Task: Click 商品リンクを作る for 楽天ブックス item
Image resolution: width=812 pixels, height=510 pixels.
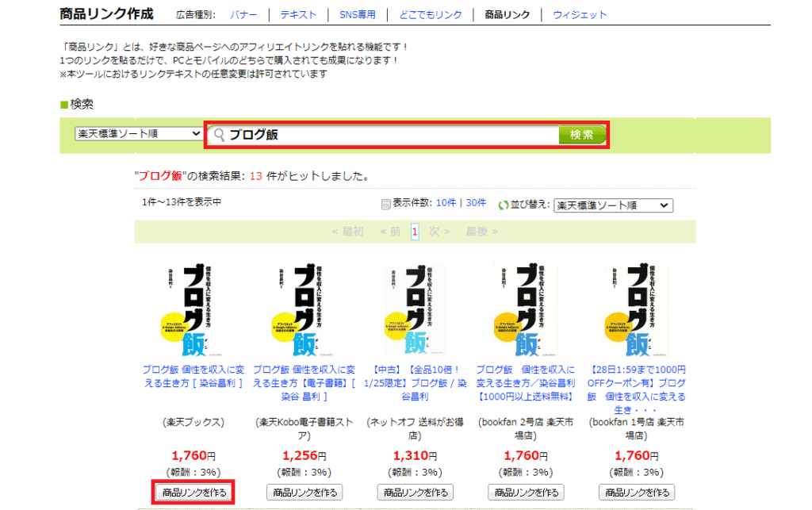Action: [193, 492]
